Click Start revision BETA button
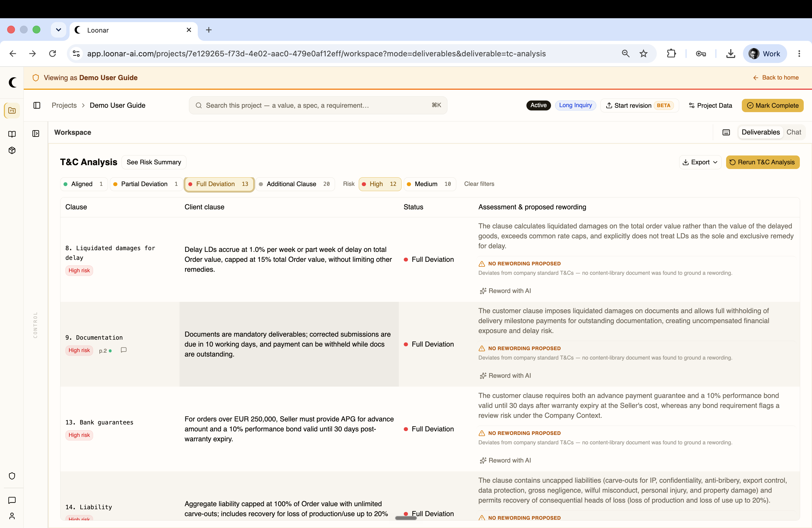The width and height of the screenshot is (812, 528). tap(639, 106)
